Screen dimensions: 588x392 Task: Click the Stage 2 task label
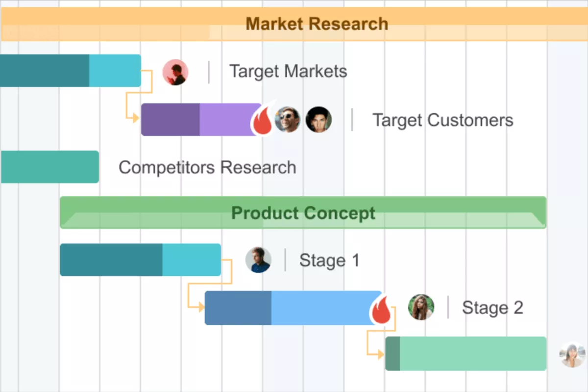coord(492,308)
